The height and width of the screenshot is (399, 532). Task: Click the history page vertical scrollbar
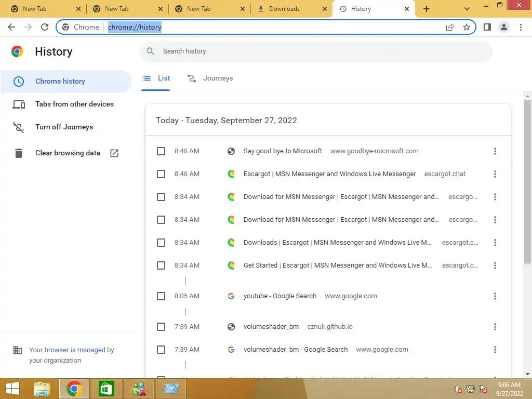pyautogui.click(x=527, y=182)
